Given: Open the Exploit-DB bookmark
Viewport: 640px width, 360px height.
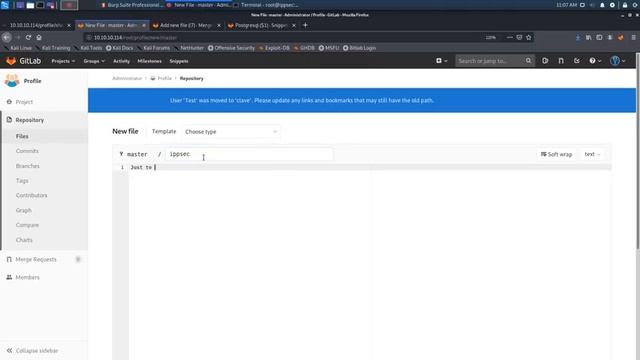Looking at the screenshot, I should (274, 48).
